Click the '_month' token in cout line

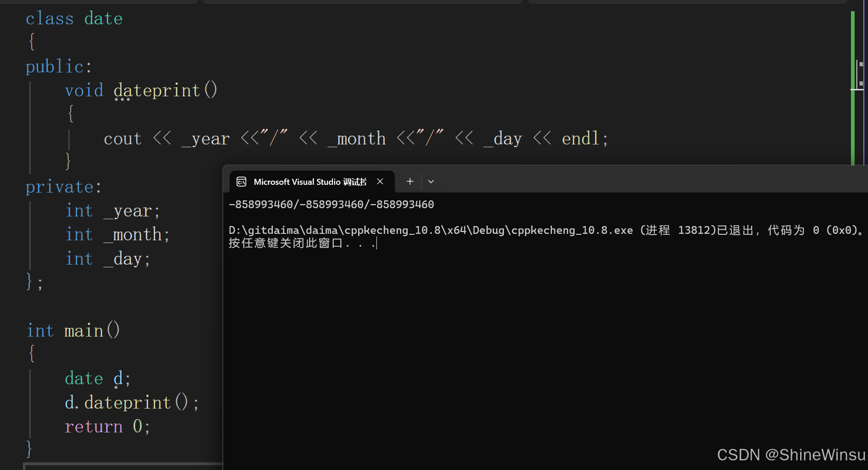[357, 138]
